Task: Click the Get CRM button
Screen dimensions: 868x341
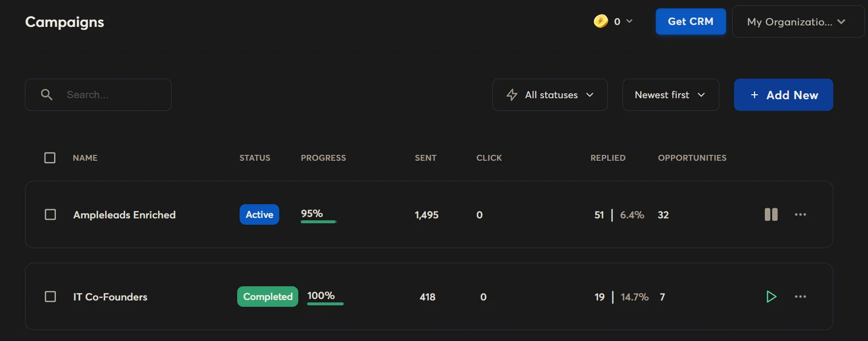Action: coord(690,21)
